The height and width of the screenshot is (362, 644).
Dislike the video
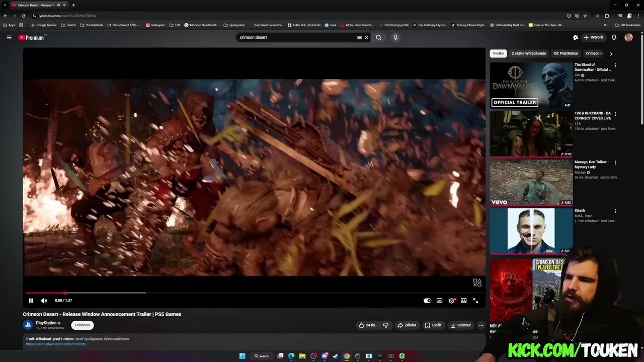click(386, 325)
